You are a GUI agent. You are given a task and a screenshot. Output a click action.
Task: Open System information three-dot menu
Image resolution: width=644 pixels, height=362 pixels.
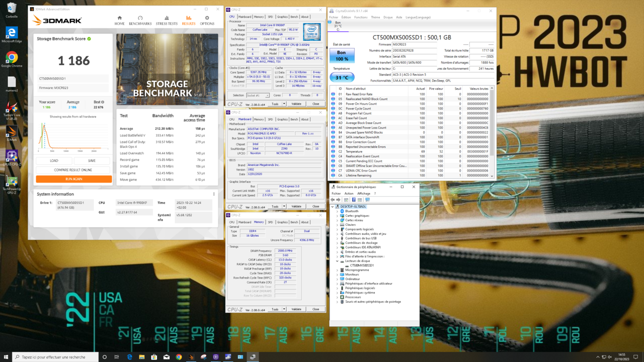pyautogui.click(x=214, y=194)
